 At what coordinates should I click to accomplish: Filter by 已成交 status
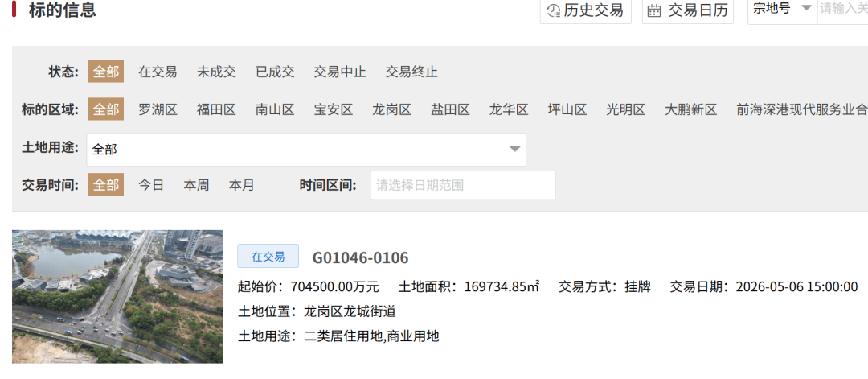click(275, 72)
